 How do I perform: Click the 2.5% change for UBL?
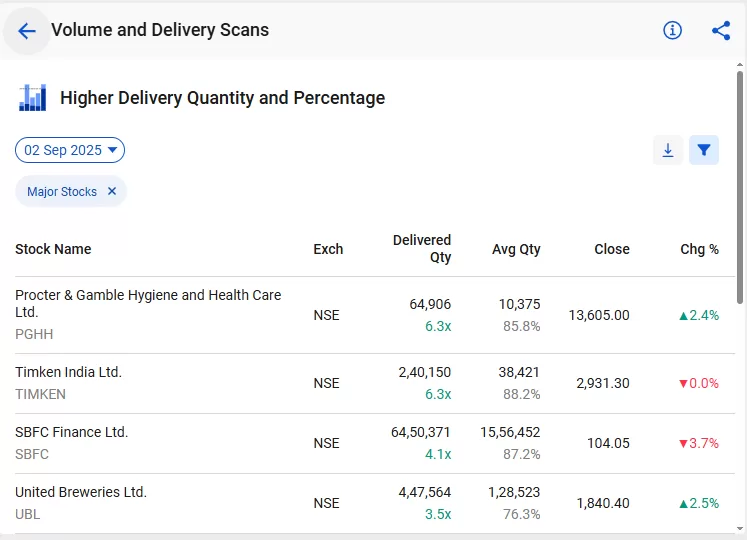coord(699,503)
